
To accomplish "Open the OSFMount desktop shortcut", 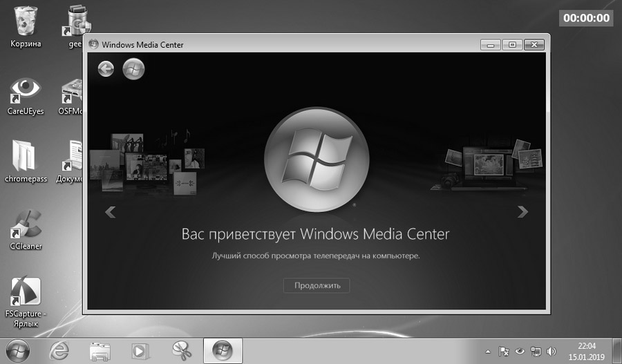I will [x=71, y=96].
